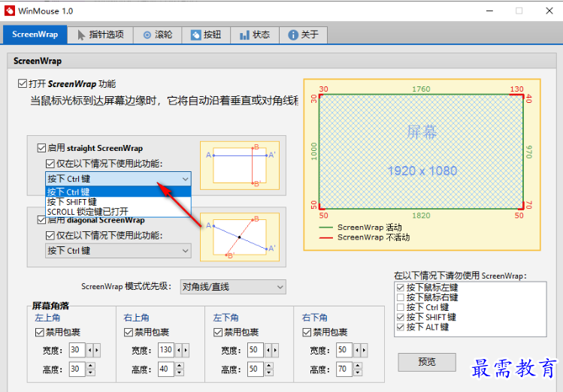Screen dimensions: 563x392
Task: Decrease 左下角 宽度 with left arrow
Action: (x=268, y=350)
